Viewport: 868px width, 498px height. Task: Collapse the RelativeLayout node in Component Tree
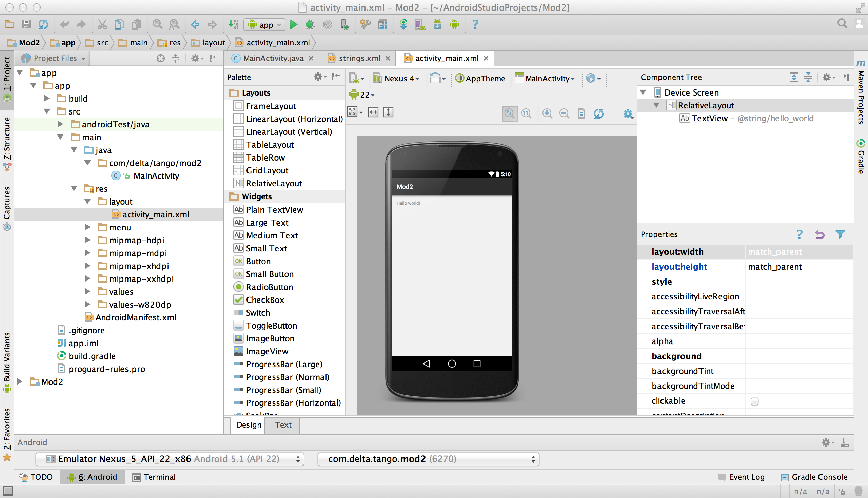coord(656,105)
